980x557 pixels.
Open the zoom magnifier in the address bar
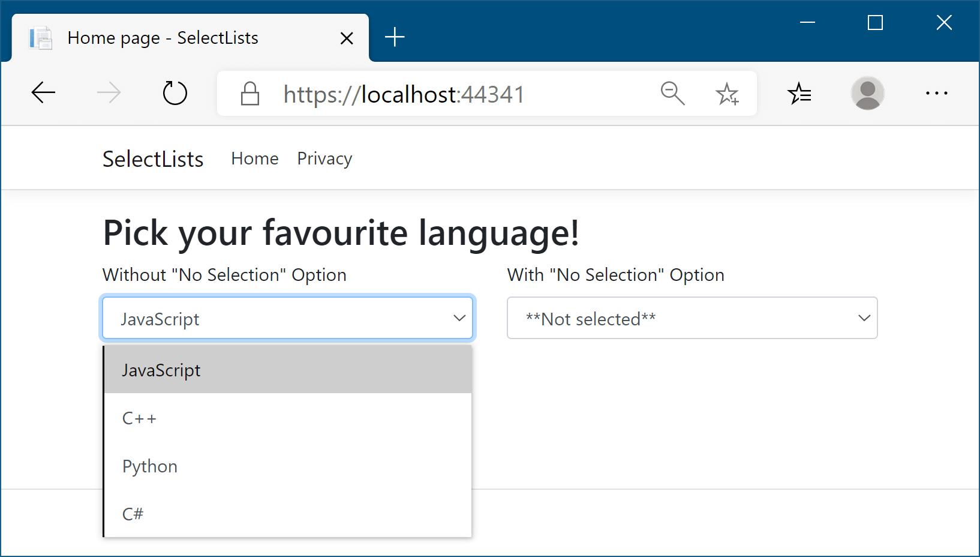(672, 94)
